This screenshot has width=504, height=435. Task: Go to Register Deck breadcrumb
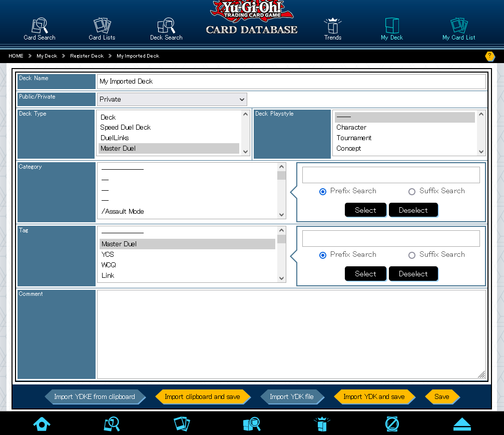[87, 56]
